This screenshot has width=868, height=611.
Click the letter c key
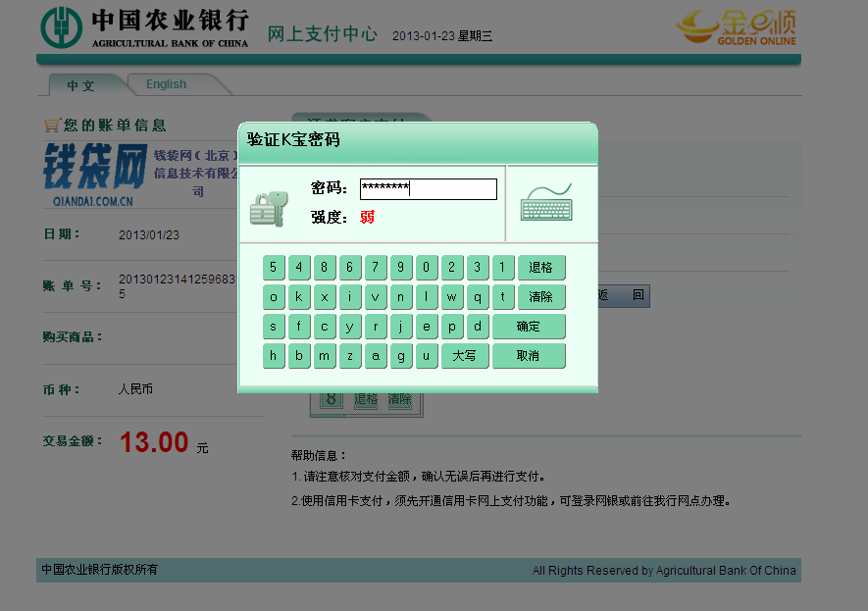(325, 326)
